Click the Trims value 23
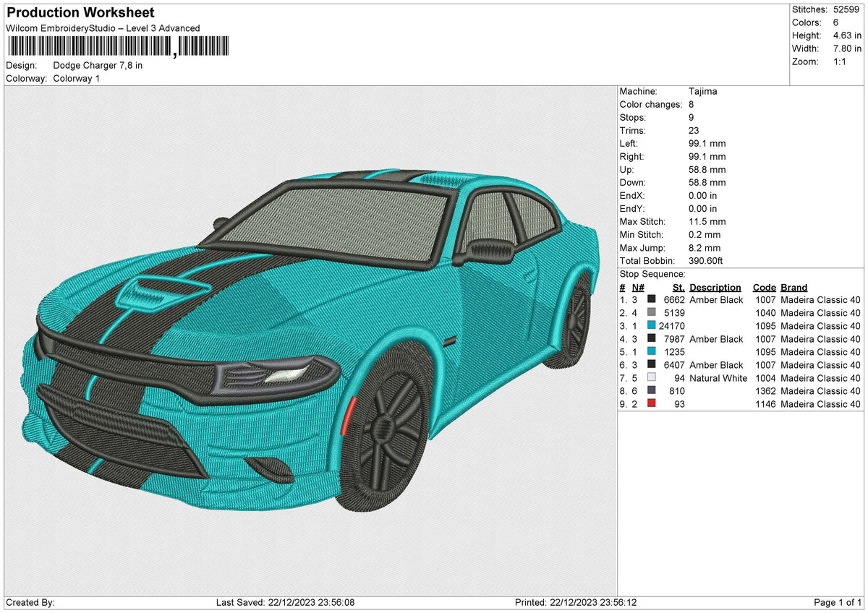The height and width of the screenshot is (613, 868). point(694,131)
